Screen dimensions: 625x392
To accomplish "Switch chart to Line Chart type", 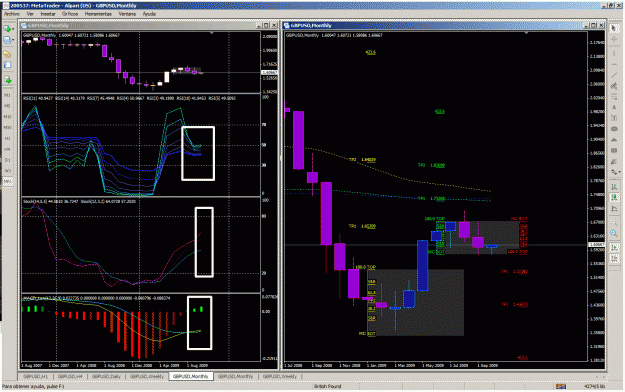I will point(614,208).
